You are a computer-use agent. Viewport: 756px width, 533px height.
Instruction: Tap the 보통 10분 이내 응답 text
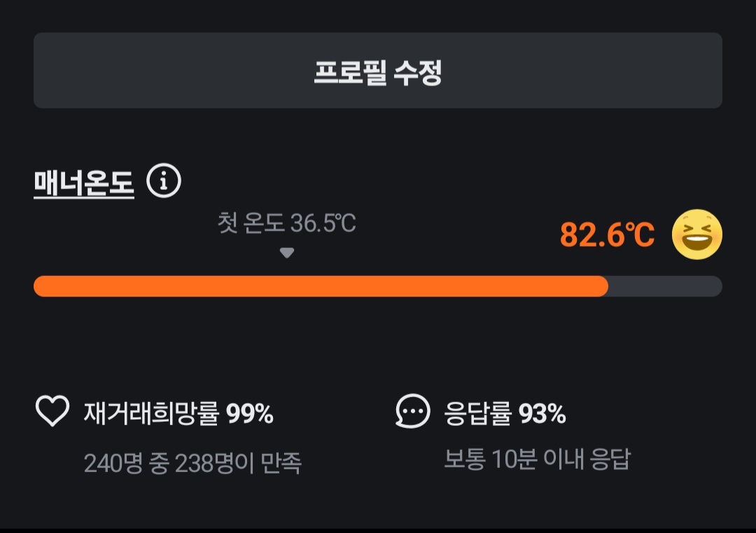click(537, 459)
